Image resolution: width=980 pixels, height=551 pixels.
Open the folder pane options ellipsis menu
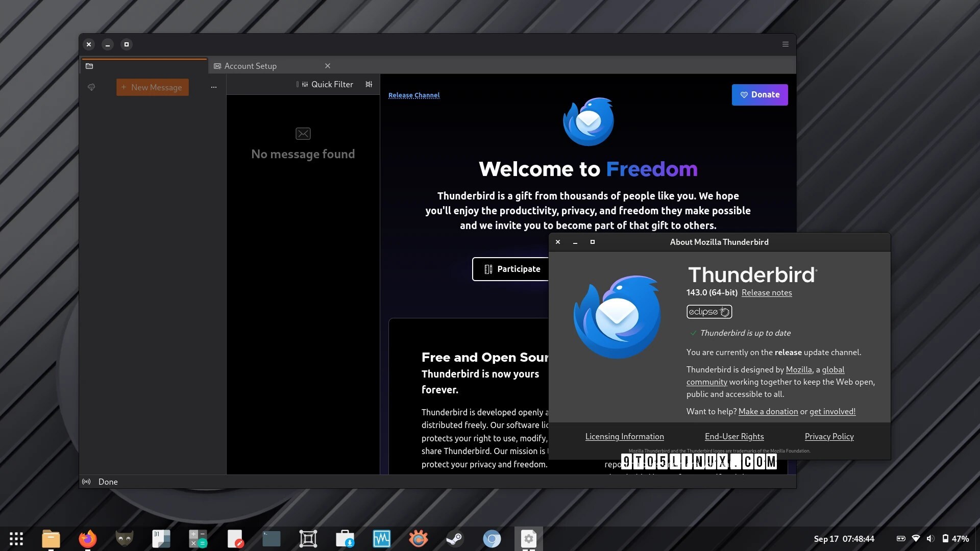tap(214, 87)
